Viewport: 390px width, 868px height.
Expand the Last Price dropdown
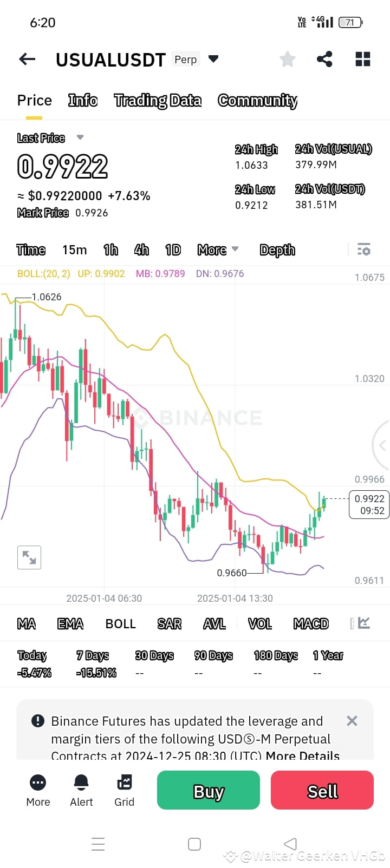tap(80, 137)
